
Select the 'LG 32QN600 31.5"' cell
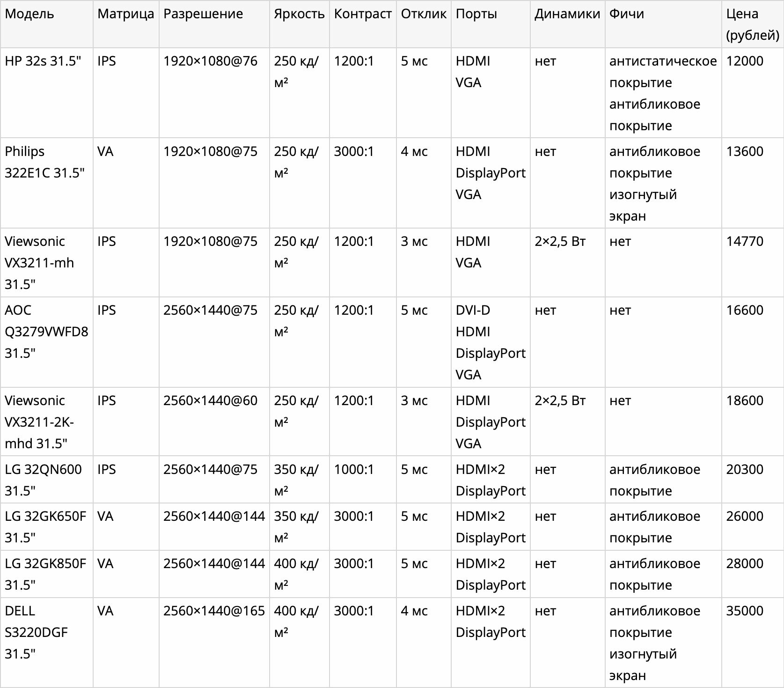coord(47,480)
